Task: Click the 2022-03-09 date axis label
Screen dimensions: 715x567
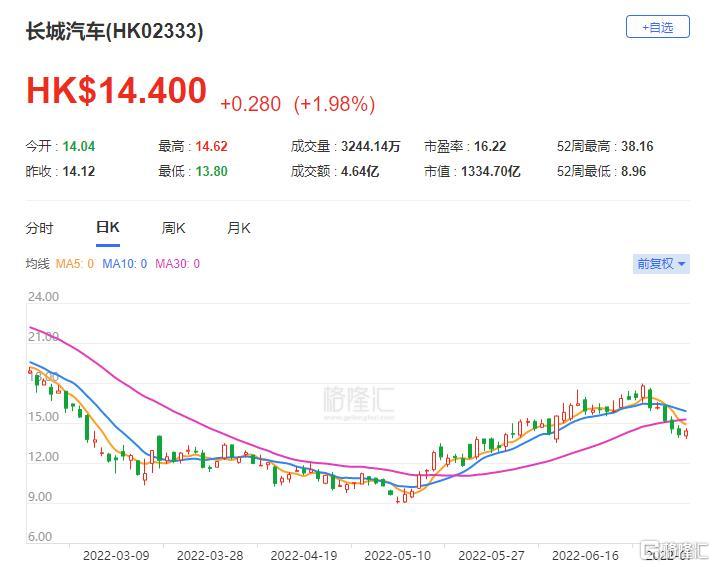Action: coord(116,556)
